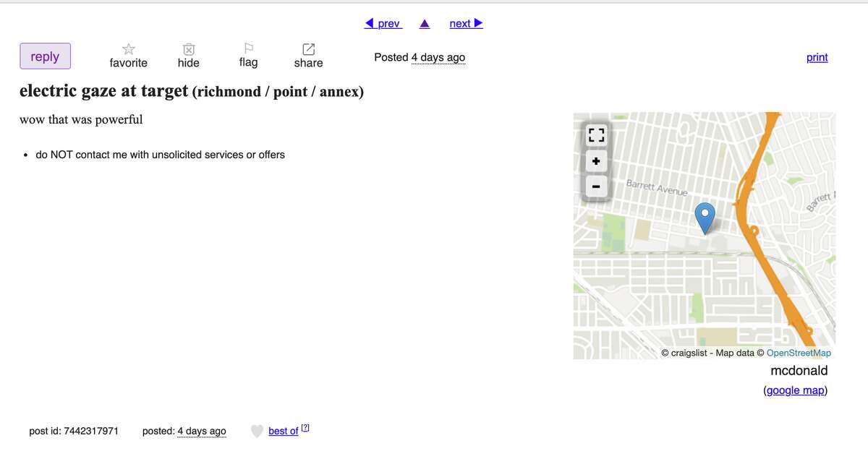Image resolution: width=868 pixels, height=459 pixels.
Task: Print this posting
Action: [x=817, y=58]
